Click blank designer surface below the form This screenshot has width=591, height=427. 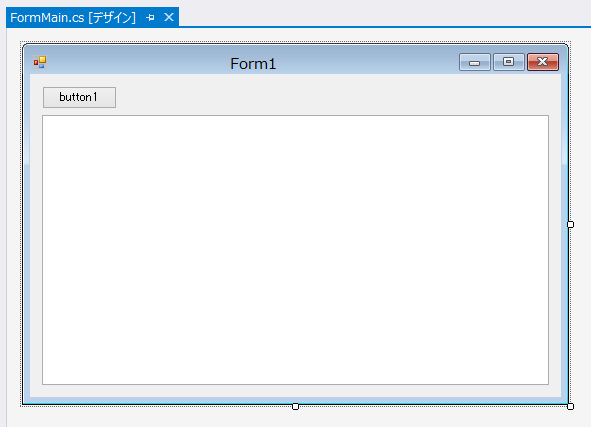tap(296, 418)
